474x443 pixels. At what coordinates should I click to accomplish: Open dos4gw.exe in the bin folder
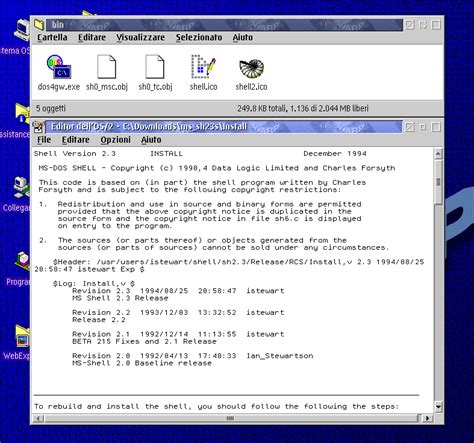[x=59, y=72]
